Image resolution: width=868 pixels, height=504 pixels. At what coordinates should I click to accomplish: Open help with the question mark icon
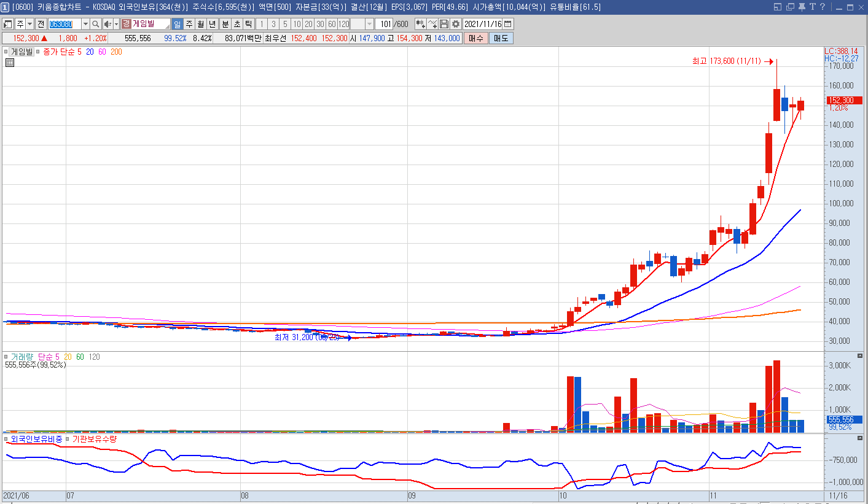[x=823, y=7]
